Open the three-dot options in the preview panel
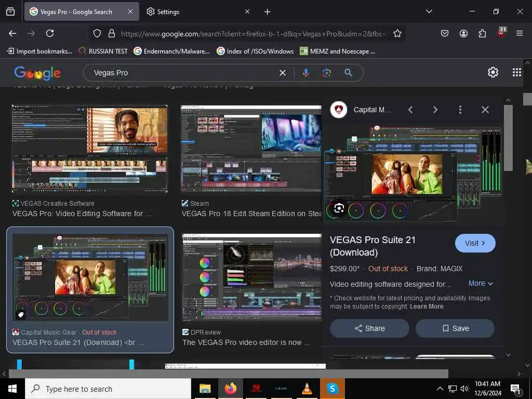532x399 pixels. (x=460, y=110)
